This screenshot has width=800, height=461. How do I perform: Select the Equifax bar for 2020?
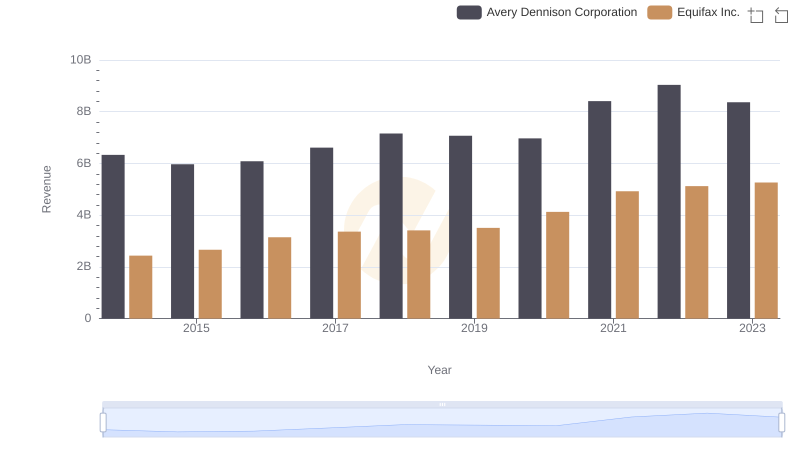(558, 265)
